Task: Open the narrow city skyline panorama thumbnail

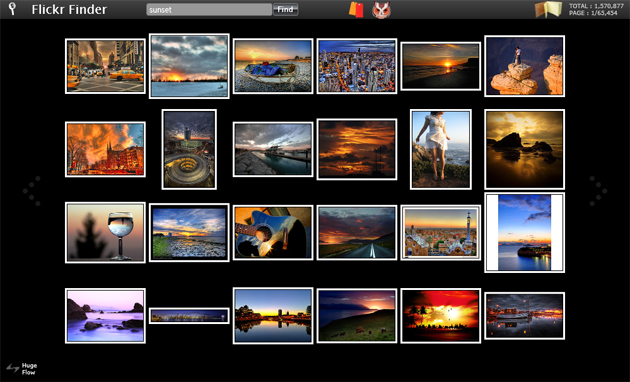Action: coord(189,316)
